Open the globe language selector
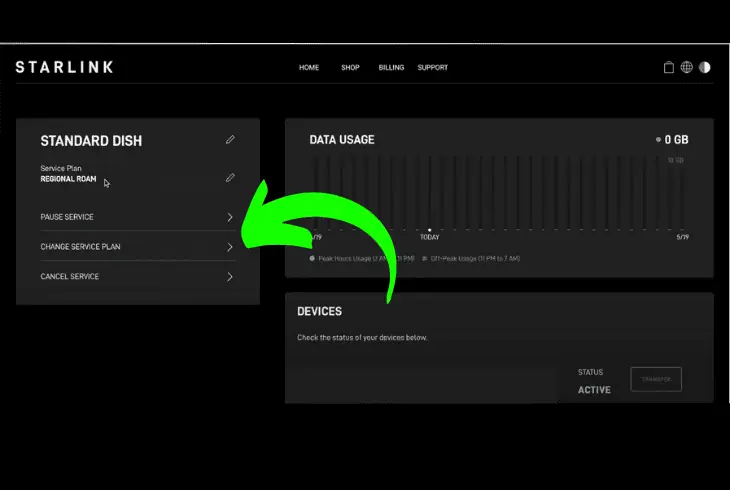This screenshot has width=730, height=490. tap(687, 68)
